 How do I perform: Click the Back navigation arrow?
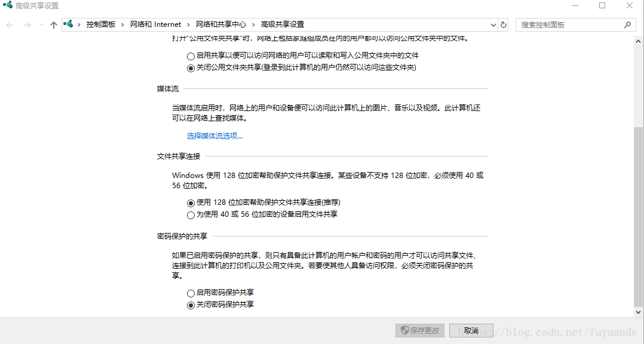[10, 24]
